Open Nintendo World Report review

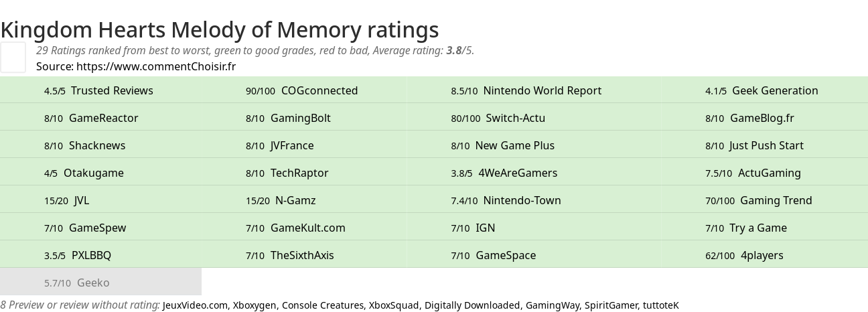point(542,90)
